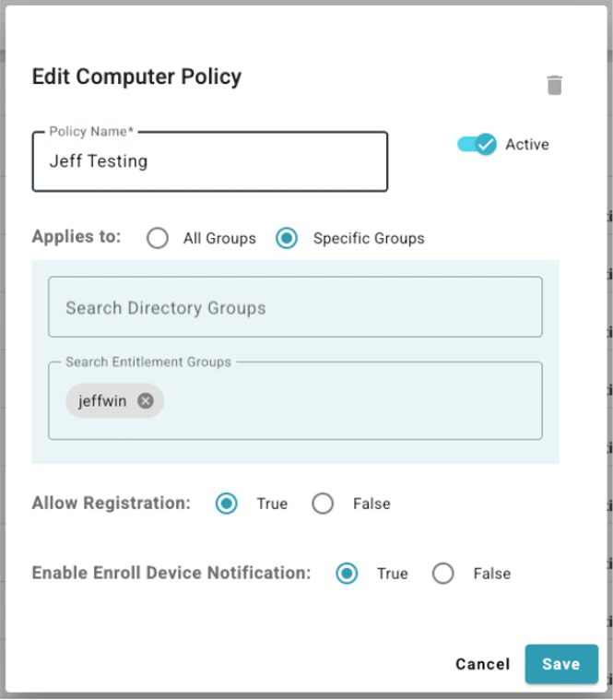Select the Specific Groups radio button
Viewport: 613px width, 700px height.
(x=287, y=238)
